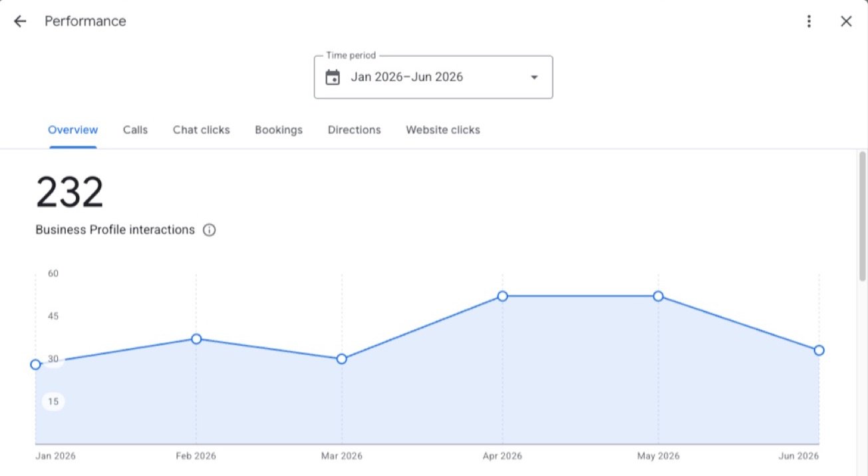Click the Mar 2026 data point

(342, 359)
